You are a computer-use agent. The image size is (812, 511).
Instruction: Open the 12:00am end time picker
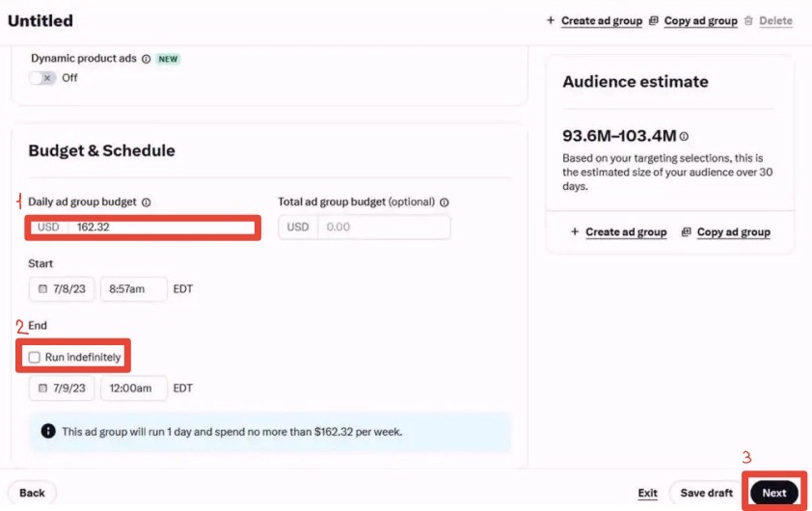(x=134, y=389)
